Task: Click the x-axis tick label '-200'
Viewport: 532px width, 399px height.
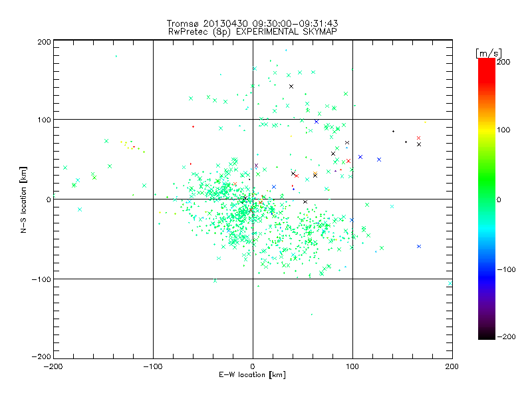Action: click(53, 366)
